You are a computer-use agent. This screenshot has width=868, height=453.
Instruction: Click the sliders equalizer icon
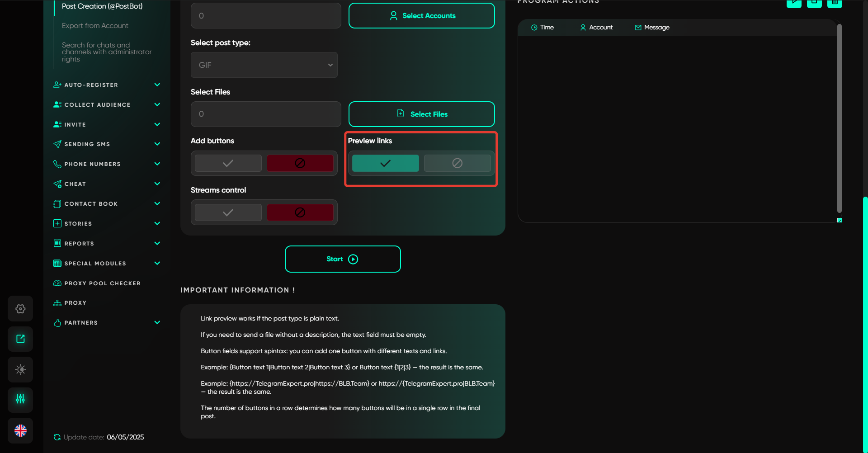pyautogui.click(x=20, y=399)
